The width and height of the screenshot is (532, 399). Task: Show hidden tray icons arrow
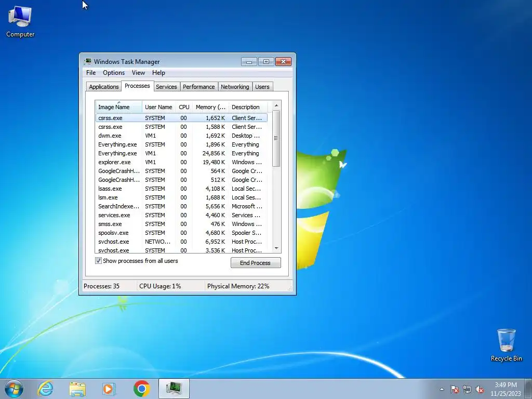tap(442, 389)
